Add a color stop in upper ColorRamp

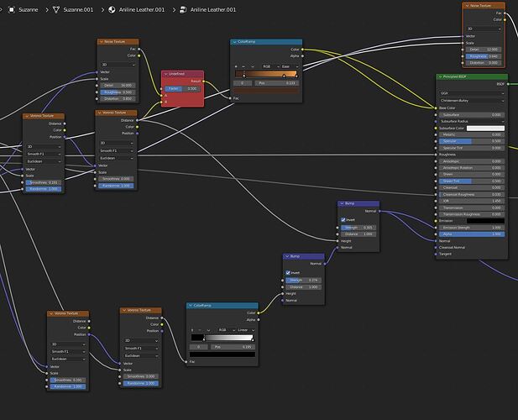click(236, 66)
